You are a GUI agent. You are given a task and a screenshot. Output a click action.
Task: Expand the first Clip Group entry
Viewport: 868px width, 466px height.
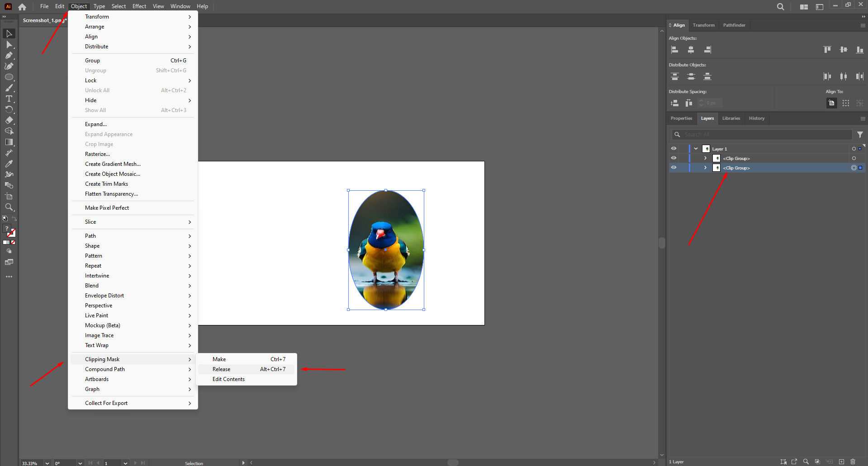pyautogui.click(x=704, y=158)
